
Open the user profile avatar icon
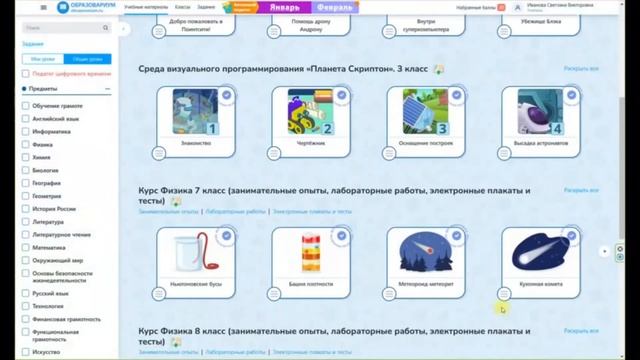[518, 7]
